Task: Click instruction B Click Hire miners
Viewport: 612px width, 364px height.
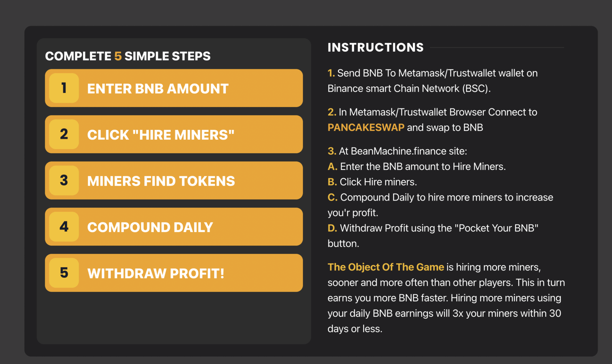Action: pyautogui.click(x=372, y=182)
